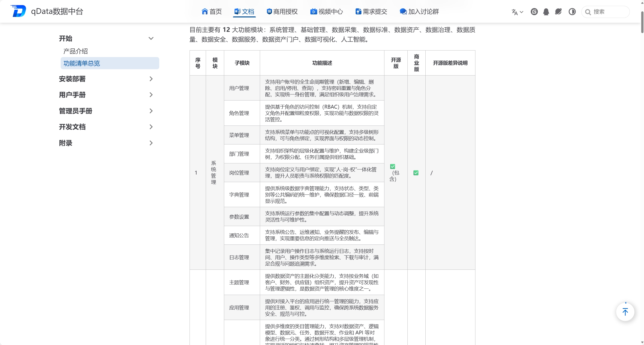Select 功能清单总览 sidebar page
644x345 pixels.
click(110, 63)
